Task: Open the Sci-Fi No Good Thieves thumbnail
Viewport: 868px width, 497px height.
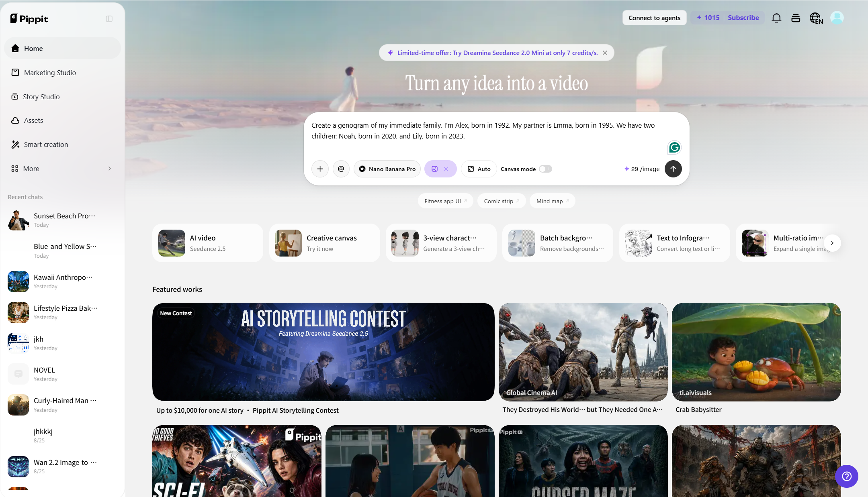Action: 237,461
